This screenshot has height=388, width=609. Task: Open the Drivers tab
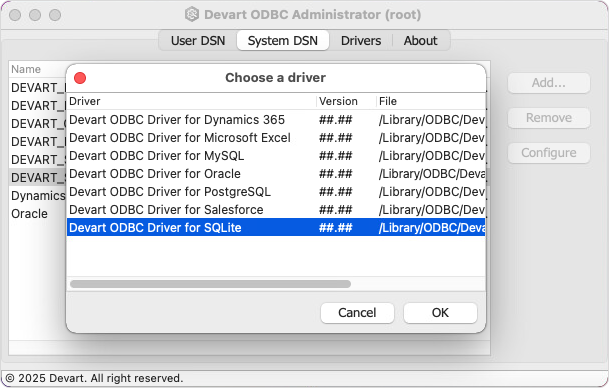(361, 40)
